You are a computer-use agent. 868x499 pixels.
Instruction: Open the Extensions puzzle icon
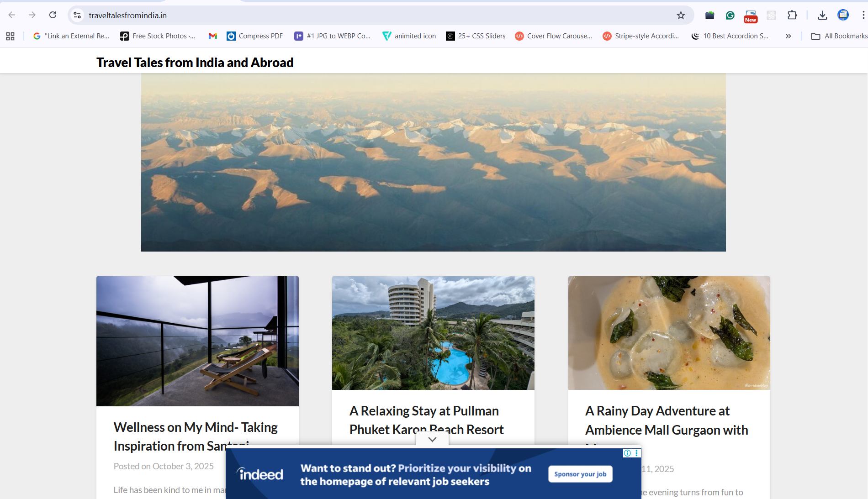pos(792,15)
